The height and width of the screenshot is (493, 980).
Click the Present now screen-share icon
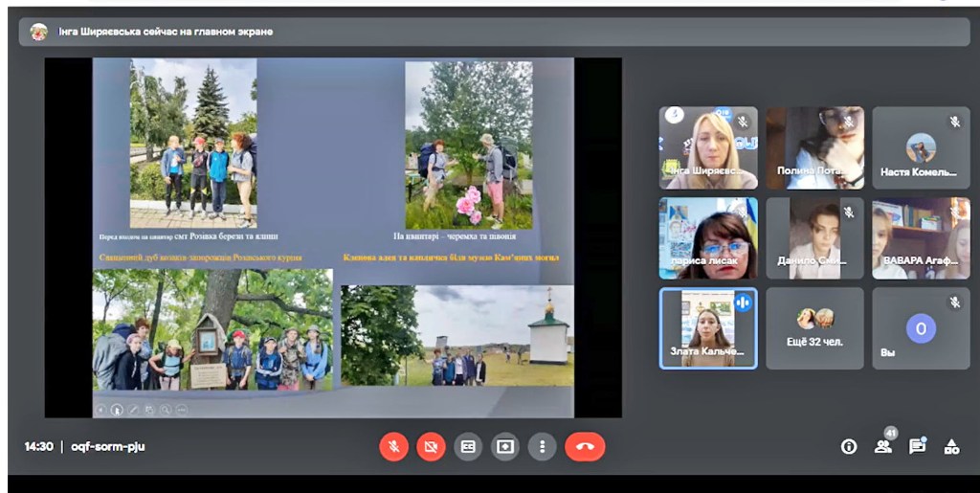tap(505, 446)
